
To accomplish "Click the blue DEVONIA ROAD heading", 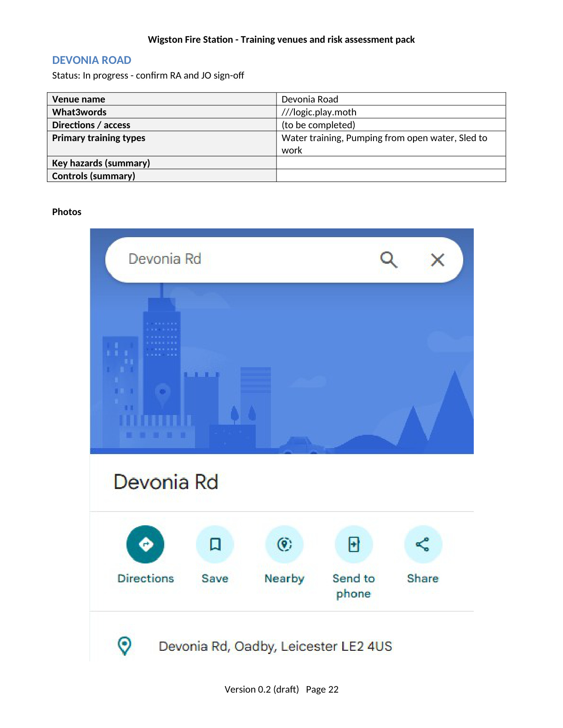I will (x=92, y=60).
